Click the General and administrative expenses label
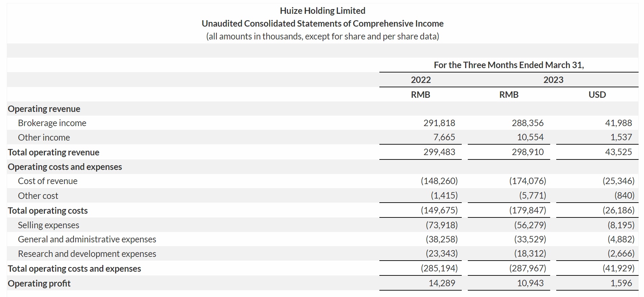 [87, 239]
